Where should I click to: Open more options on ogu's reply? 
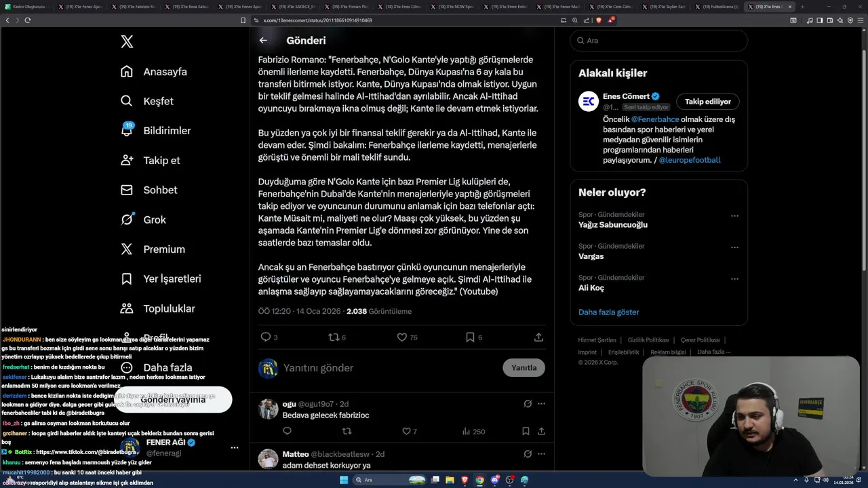point(541,404)
